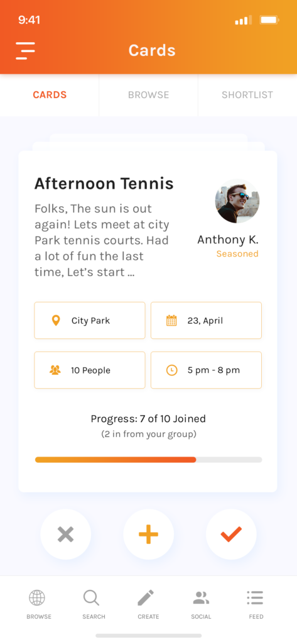
Task: Tap the checkmark accept button
Action: [x=231, y=535]
